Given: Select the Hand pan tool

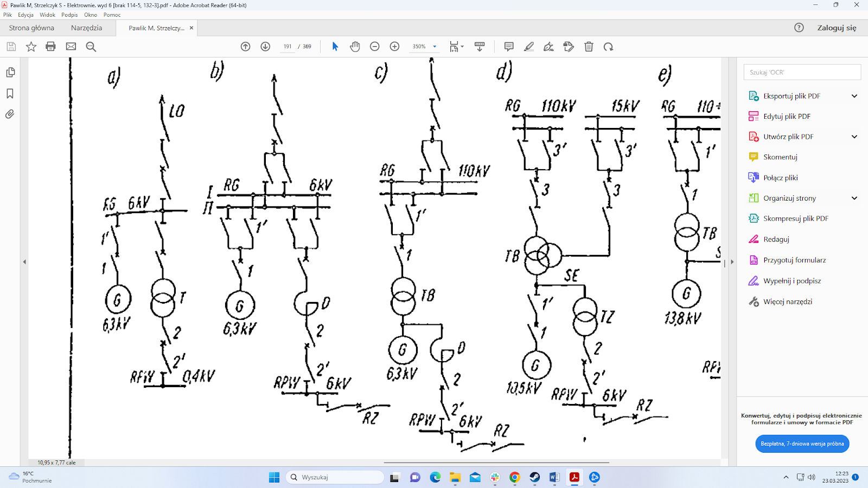Looking at the screenshot, I should pos(355,47).
